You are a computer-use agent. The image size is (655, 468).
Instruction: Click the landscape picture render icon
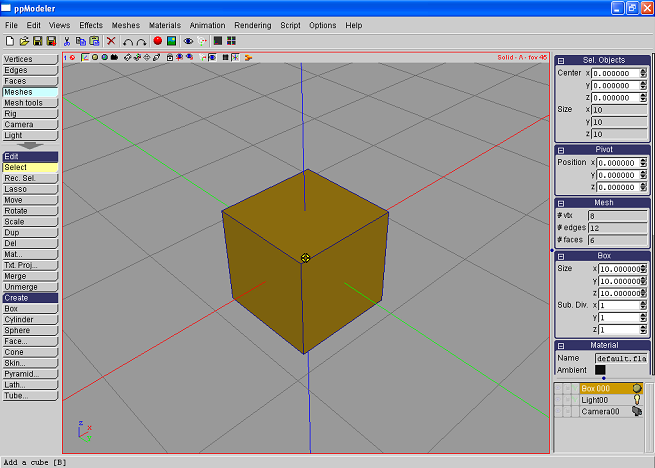tap(171, 41)
